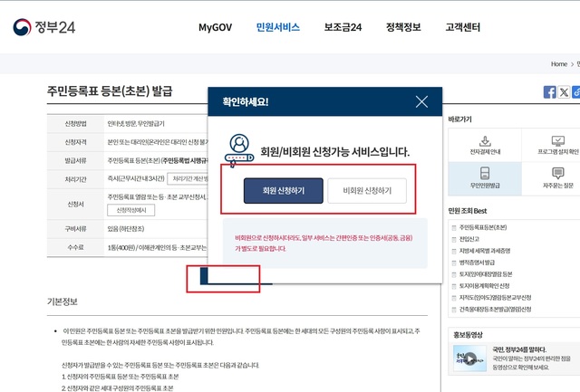580x392 pixels.
Task: Share page on X icon
Action: [564, 92]
